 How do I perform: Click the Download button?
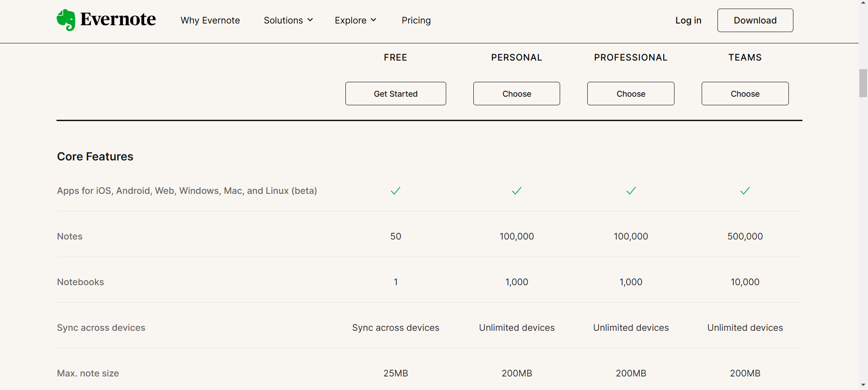755,20
